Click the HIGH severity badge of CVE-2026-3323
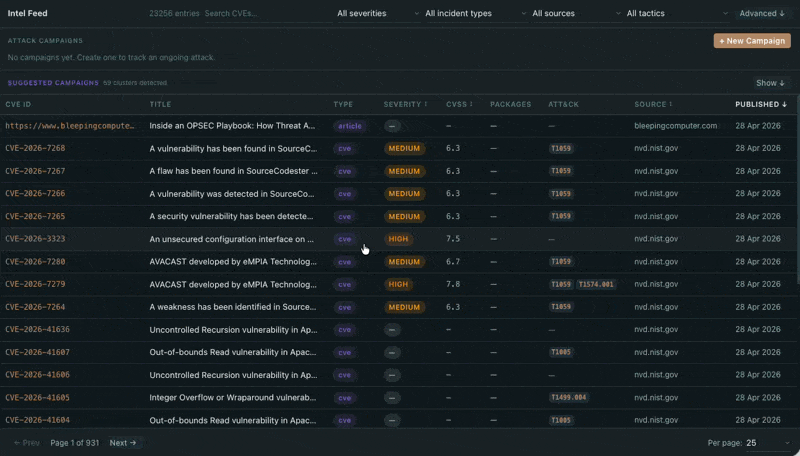The height and width of the screenshot is (456, 800). click(x=398, y=239)
